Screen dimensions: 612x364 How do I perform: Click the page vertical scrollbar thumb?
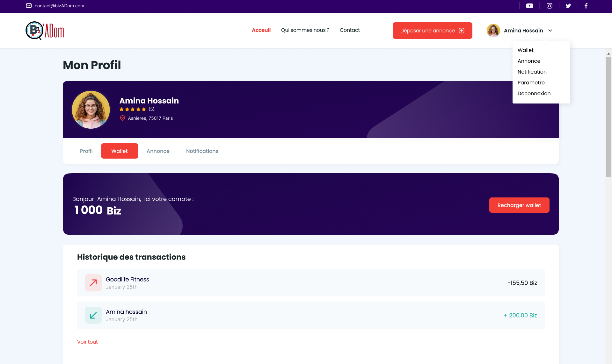608,117
